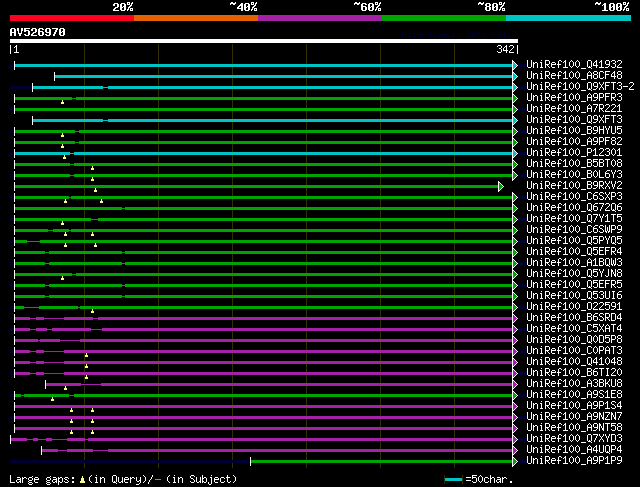Image resolution: width=640 pixels, height=487 pixels.
Task: Click the arrowhead on the B9RXV2 row
Action: coord(501,186)
